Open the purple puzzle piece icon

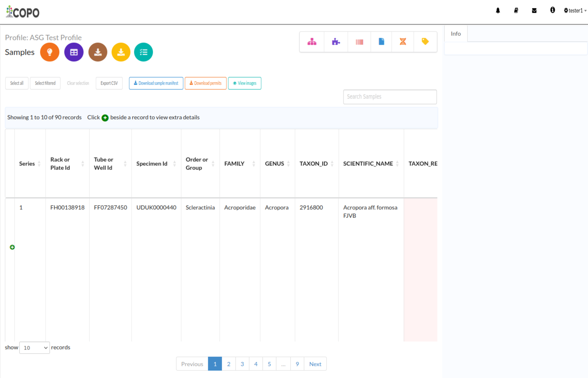336,42
